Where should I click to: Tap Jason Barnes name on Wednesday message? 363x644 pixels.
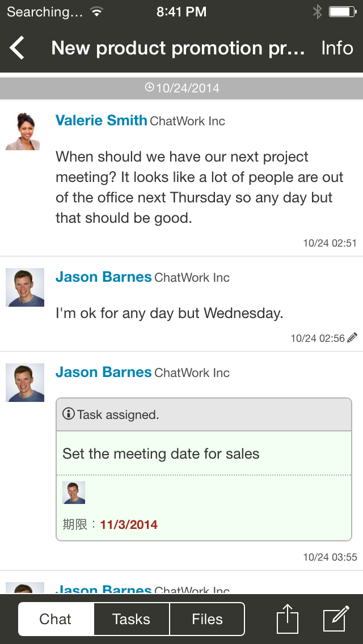coord(103,277)
